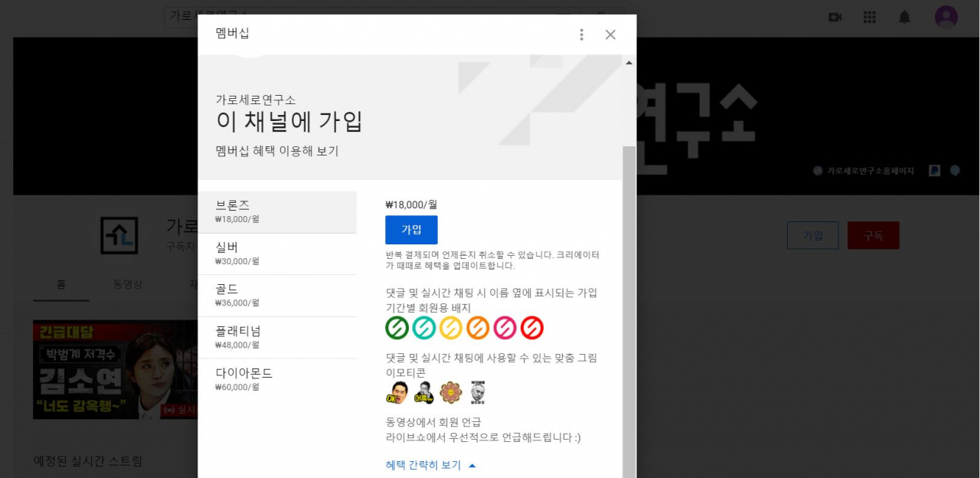Pick the 다이아몬드 ₩60,000 membership tier
Screen dimensions: 980x478
tap(277, 380)
